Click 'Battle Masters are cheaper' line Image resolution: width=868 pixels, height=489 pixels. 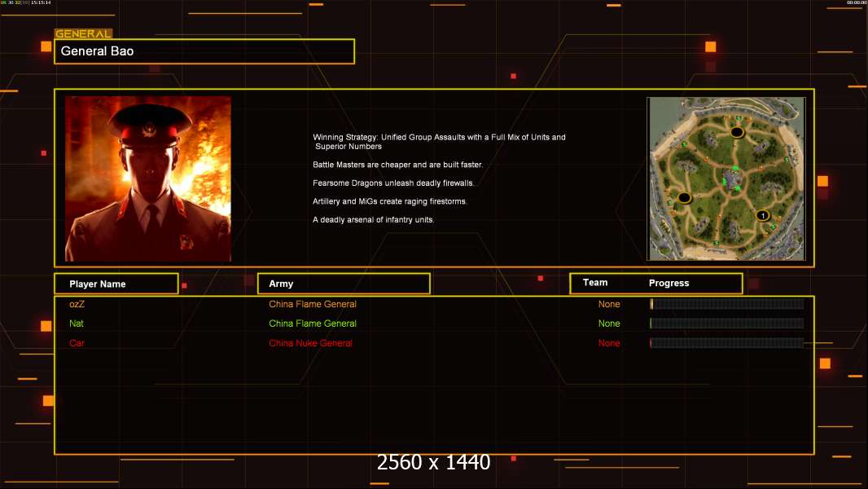pyautogui.click(x=397, y=165)
